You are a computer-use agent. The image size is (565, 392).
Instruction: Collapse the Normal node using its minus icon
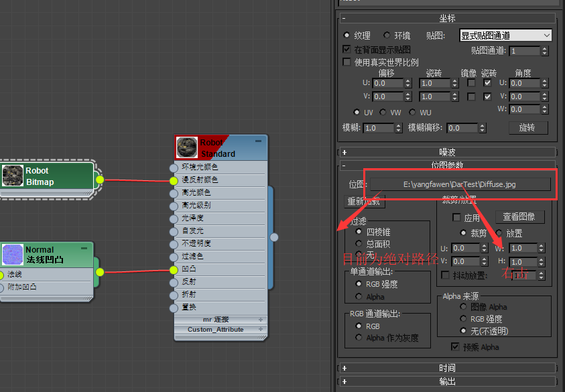(x=84, y=248)
